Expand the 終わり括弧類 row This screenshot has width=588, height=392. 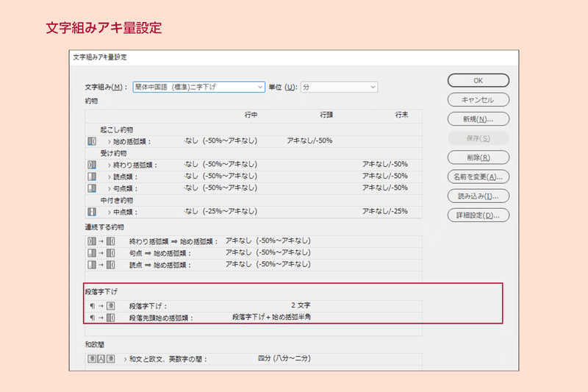[109, 165]
